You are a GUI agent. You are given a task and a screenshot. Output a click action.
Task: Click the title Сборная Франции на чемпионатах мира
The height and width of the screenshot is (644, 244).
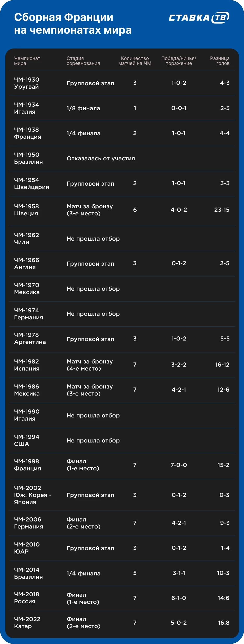tap(73, 23)
